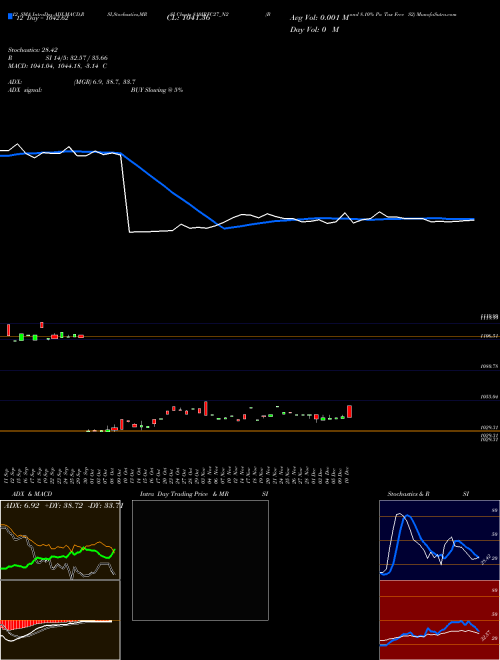
Task: Open the empty Intra Day Trading Price chart box
Action: pos(200,560)
